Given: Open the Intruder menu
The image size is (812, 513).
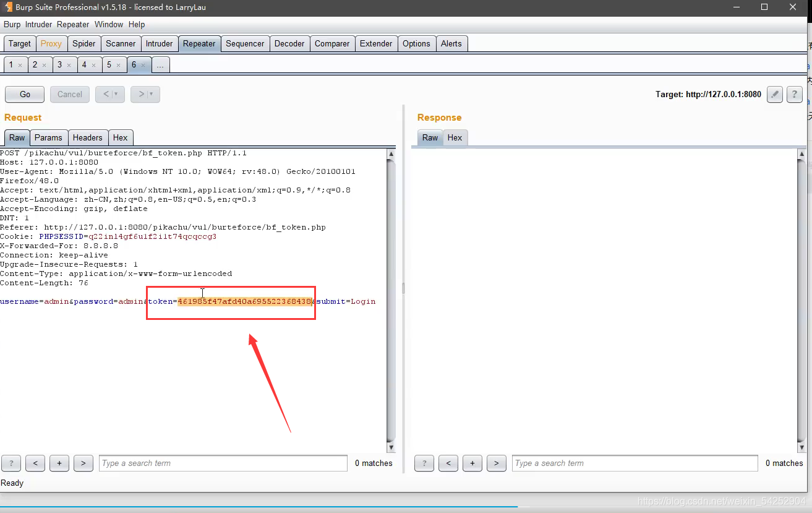Looking at the screenshot, I should point(38,25).
